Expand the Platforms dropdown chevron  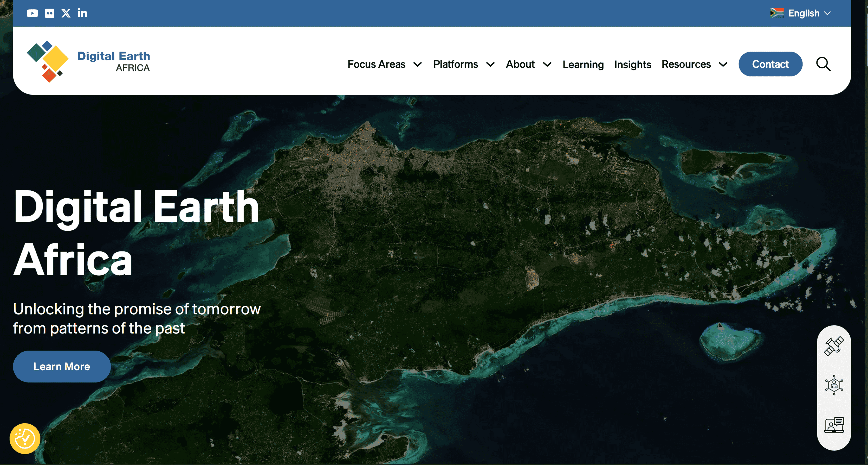tap(491, 64)
